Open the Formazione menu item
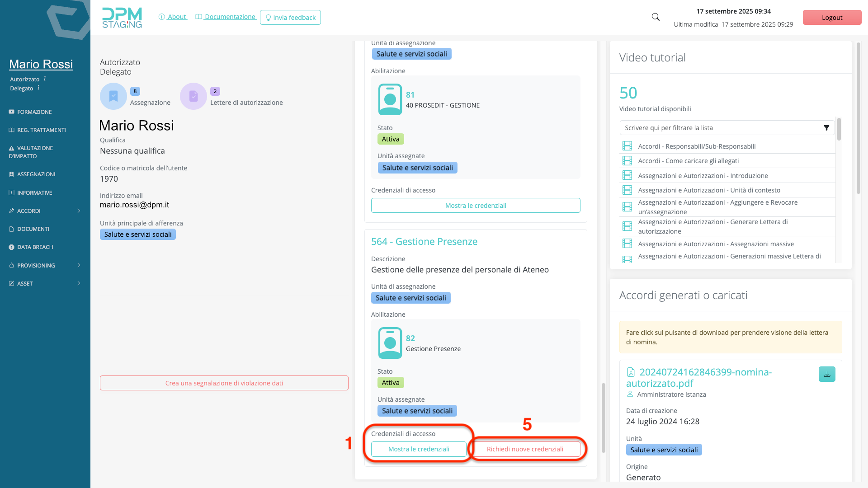The height and width of the screenshot is (488, 868). coord(34,112)
